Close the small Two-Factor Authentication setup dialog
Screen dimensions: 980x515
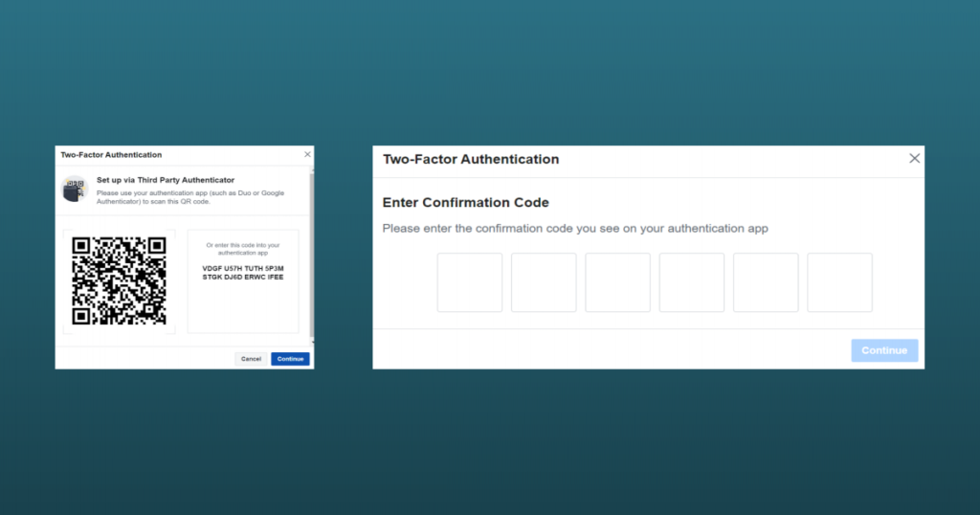tap(307, 154)
